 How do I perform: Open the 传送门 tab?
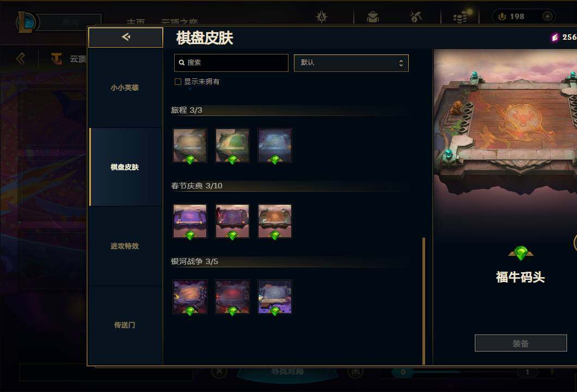[125, 325]
